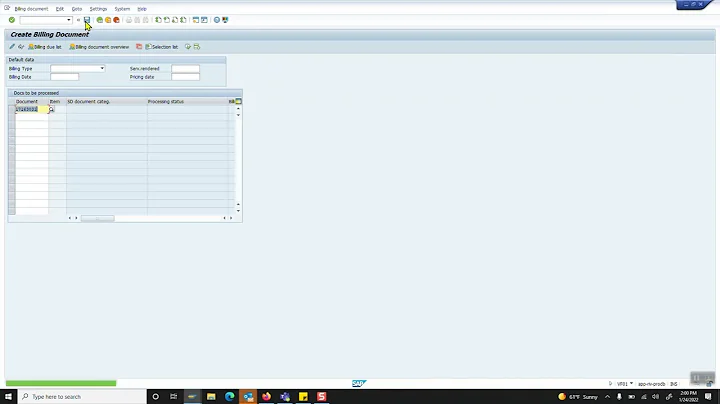Click the table settings icon in the grid header
This screenshot has height=404, width=720.
[238, 101]
